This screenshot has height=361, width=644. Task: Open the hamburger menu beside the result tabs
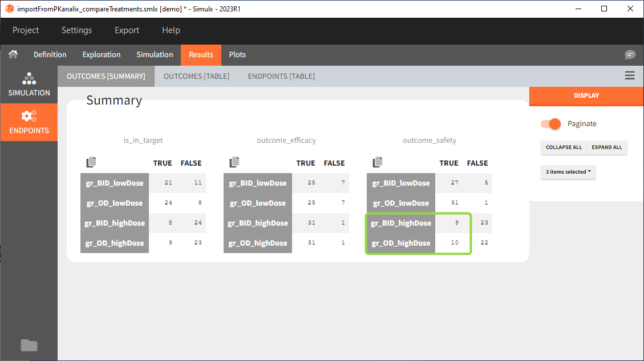coord(629,75)
